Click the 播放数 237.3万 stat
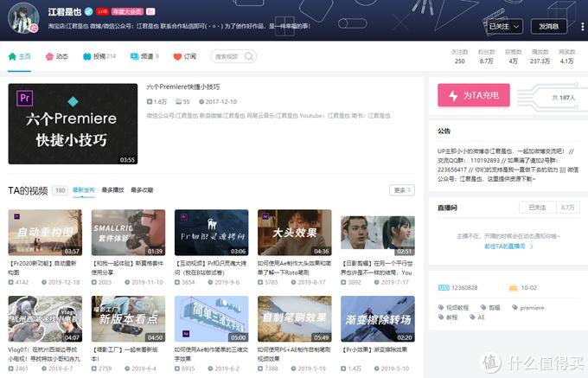This screenshot has width=588, height=378. point(540,56)
